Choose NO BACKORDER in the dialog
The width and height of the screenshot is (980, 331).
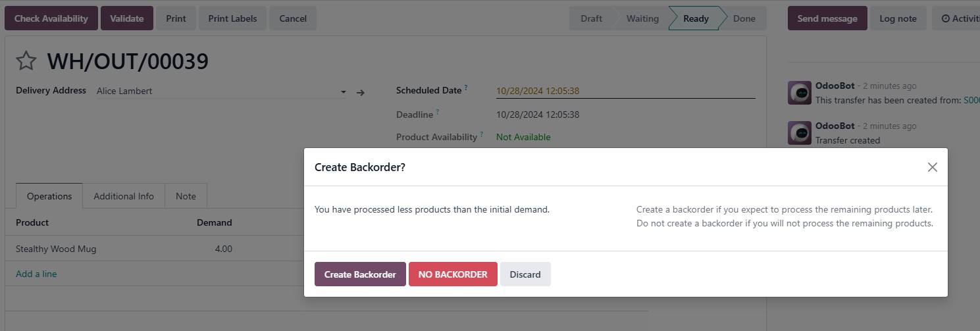(453, 274)
